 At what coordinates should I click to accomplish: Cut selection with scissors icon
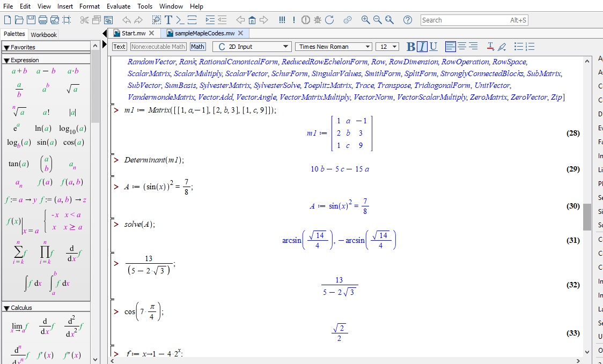coord(85,20)
